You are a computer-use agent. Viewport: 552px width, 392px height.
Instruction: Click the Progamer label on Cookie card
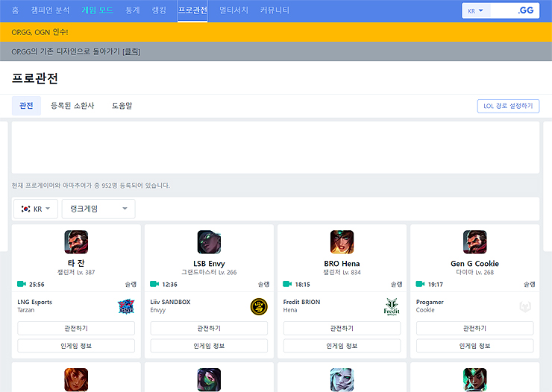pos(430,302)
